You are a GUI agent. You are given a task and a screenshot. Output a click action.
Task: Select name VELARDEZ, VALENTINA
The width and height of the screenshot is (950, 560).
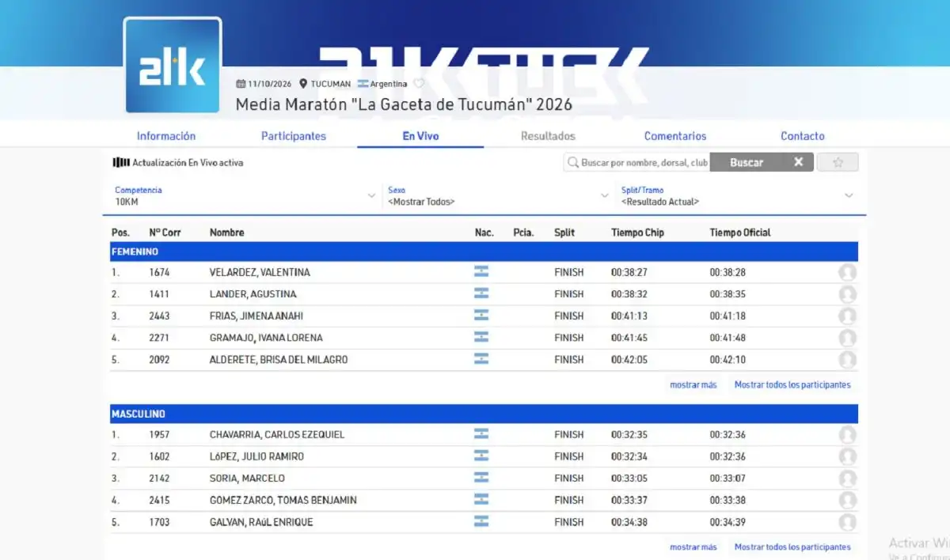point(260,272)
